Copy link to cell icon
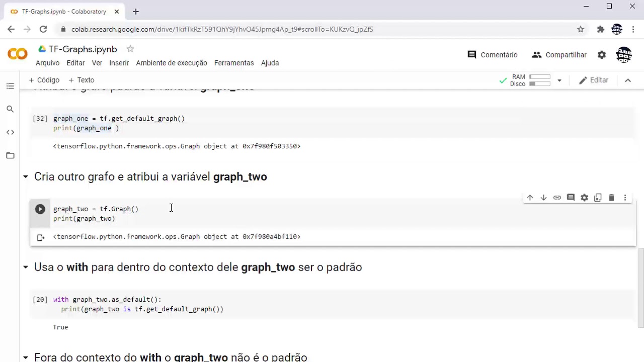 click(x=557, y=198)
